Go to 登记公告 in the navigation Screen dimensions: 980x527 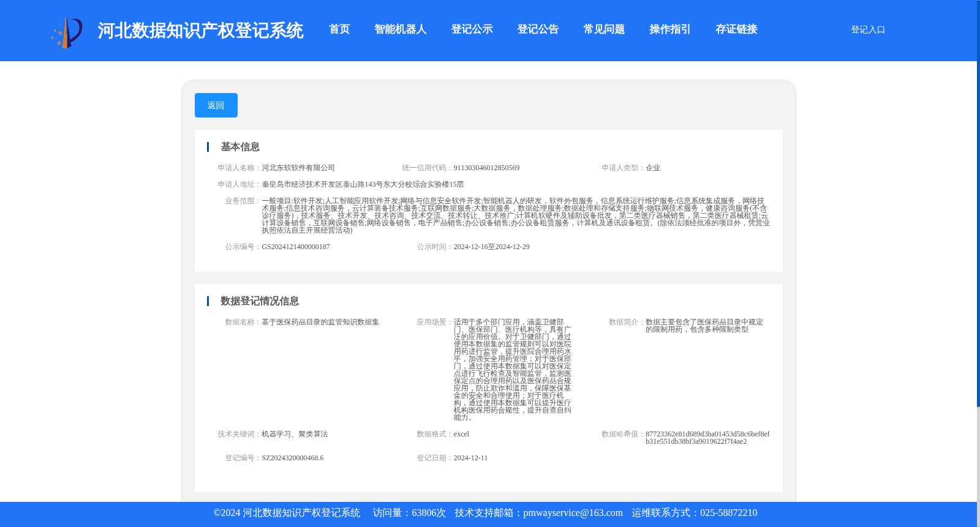[x=538, y=29]
